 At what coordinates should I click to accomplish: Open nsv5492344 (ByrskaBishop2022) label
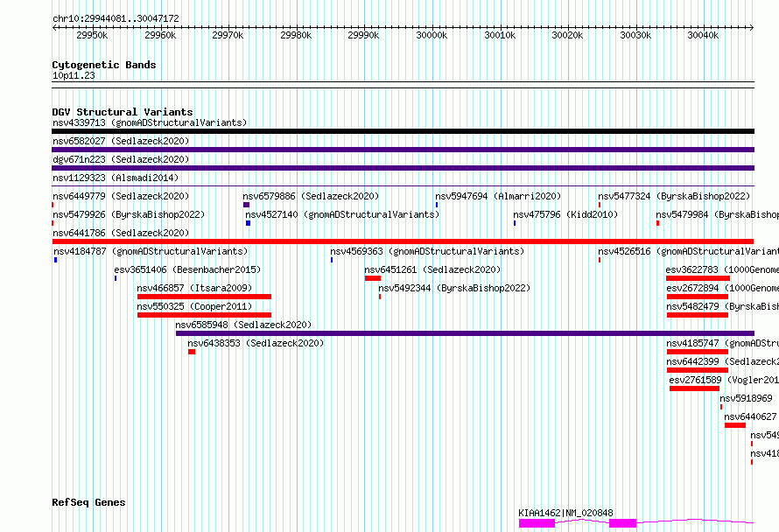click(x=454, y=288)
